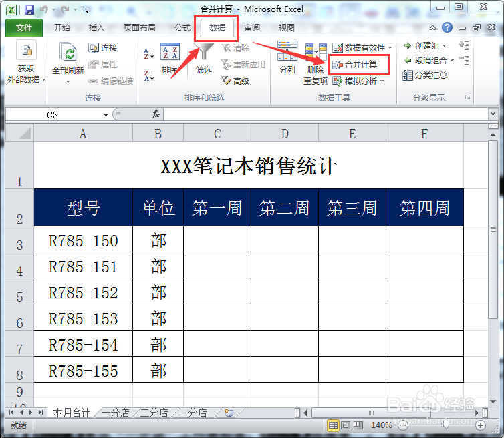Switch to the 视图 View tab
The height and width of the screenshot is (438, 504).
pos(286,28)
